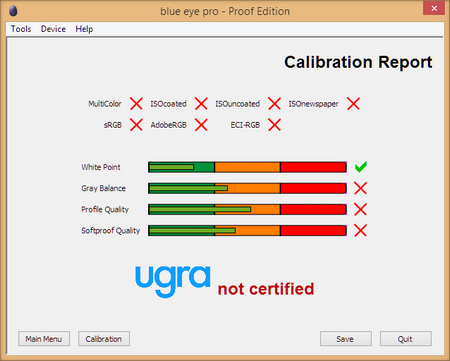Open the Tools menu
The width and height of the screenshot is (450, 361).
click(21, 29)
